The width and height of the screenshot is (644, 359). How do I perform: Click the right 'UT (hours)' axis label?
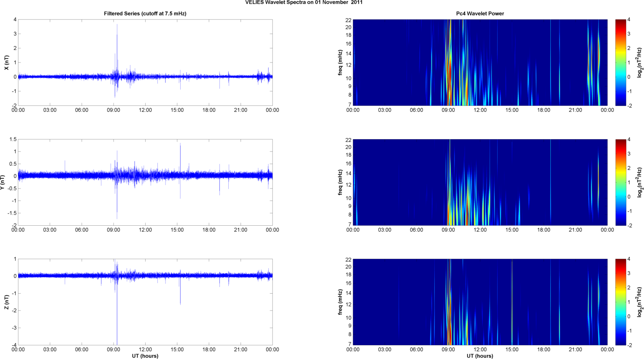(480, 356)
